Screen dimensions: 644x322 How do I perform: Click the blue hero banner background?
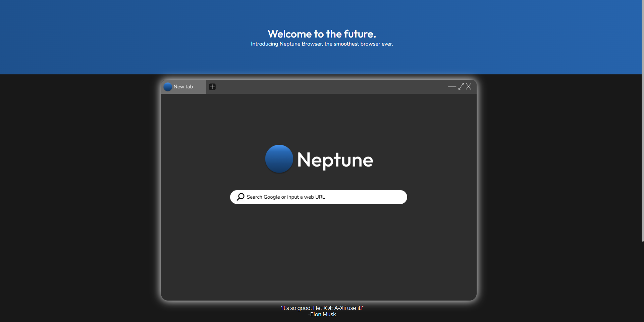click(x=101, y=37)
